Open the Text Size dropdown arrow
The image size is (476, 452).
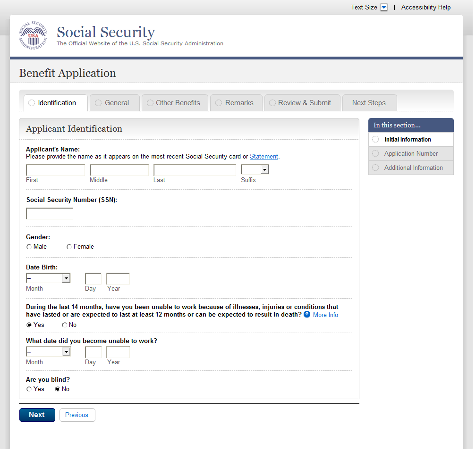pyautogui.click(x=384, y=8)
